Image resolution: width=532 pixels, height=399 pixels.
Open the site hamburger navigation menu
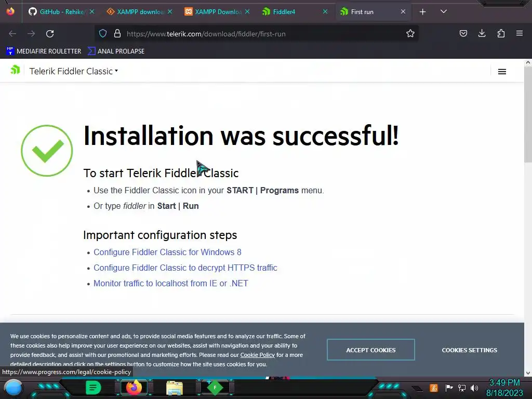(x=502, y=72)
